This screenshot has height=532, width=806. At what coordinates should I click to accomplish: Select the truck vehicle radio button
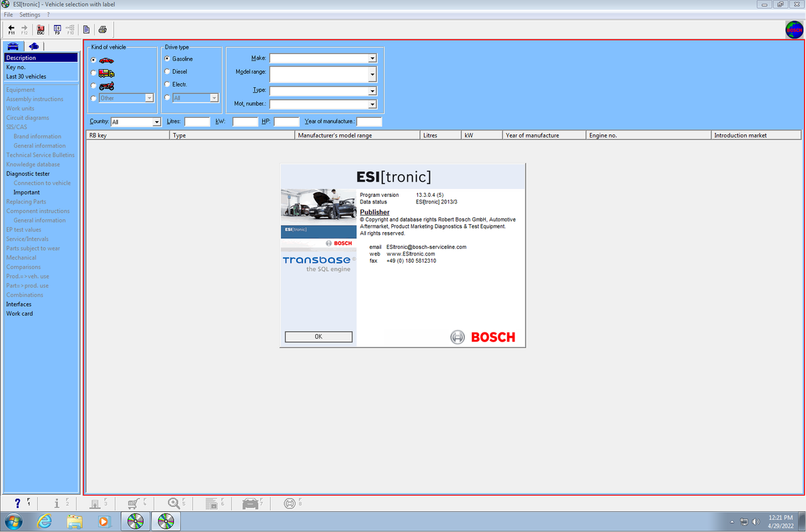pyautogui.click(x=94, y=73)
